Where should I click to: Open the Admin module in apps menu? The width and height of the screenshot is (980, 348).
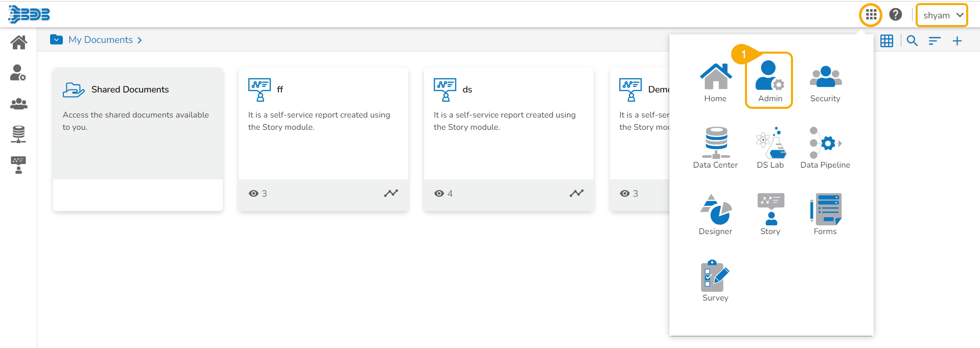click(x=769, y=81)
